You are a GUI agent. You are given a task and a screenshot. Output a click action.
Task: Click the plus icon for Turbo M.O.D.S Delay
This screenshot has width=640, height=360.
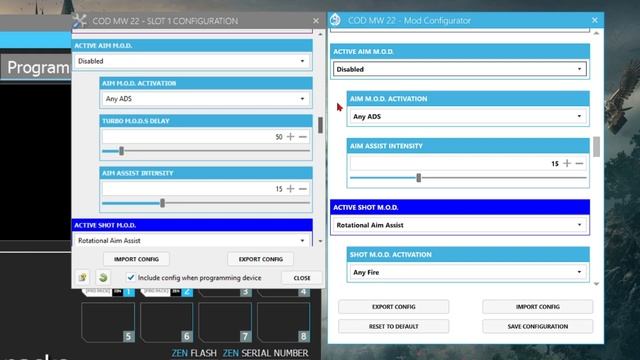[290, 136]
